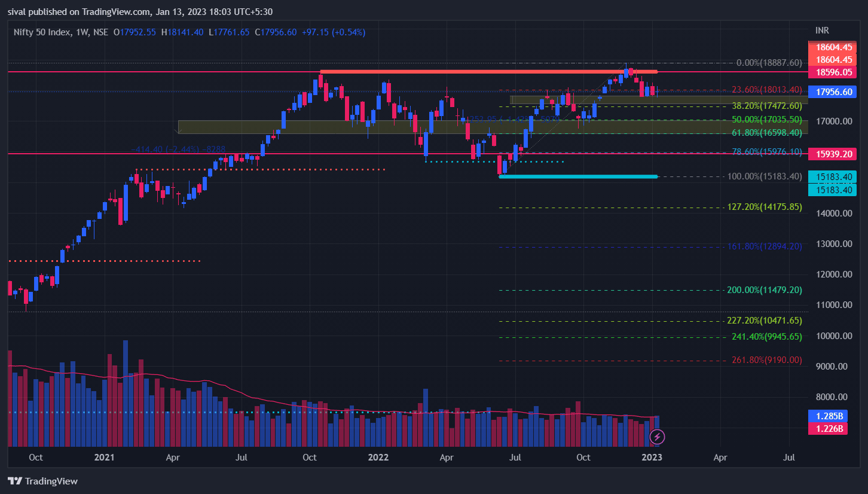Click the open value O17952.55
This screenshot has height=494, width=868.
coord(135,32)
